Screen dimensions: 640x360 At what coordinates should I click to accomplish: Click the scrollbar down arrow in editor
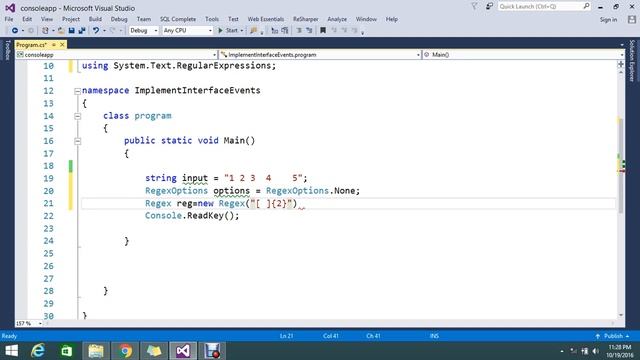621,315
